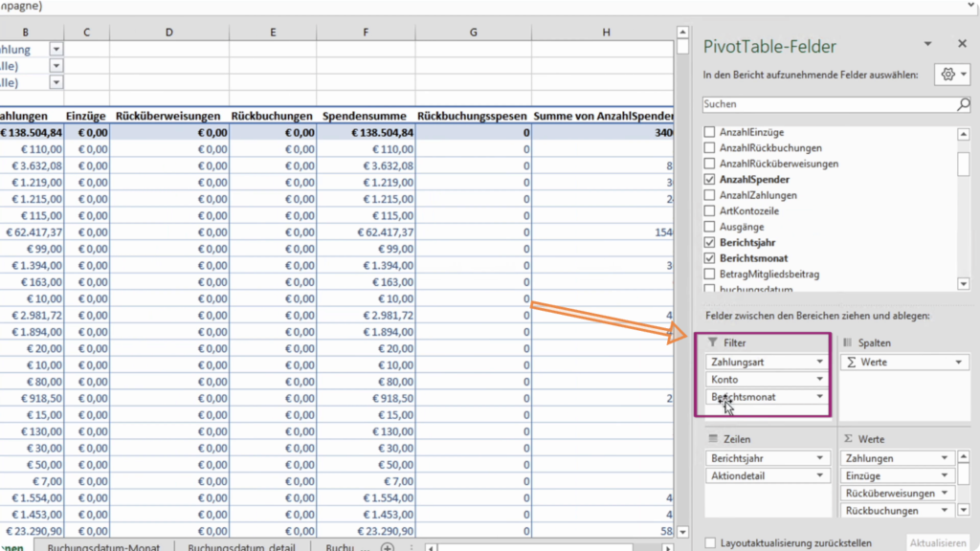The height and width of the screenshot is (551, 980).
Task: Switch to Buchungsdatum_detail sheet tab
Action: click(x=241, y=546)
